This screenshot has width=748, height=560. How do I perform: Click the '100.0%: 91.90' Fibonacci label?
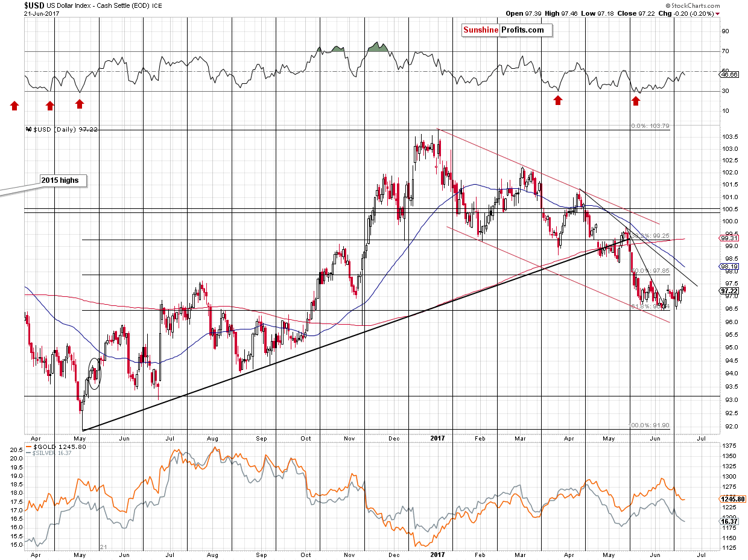[x=649, y=424]
